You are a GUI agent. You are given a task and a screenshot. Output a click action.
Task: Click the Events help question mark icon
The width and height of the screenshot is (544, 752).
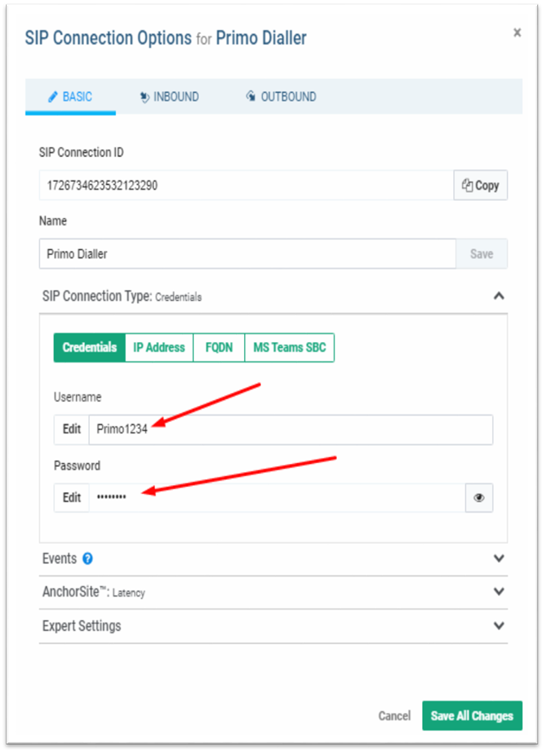pos(87,559)
